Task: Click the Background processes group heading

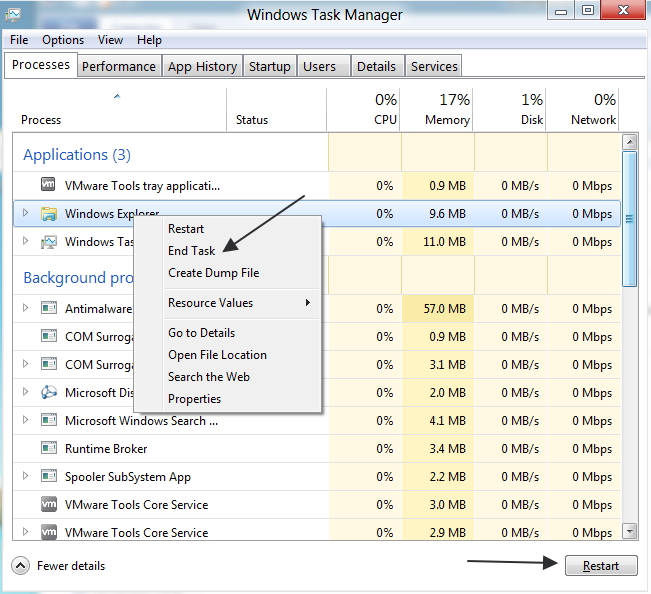Action: (78, 278)
